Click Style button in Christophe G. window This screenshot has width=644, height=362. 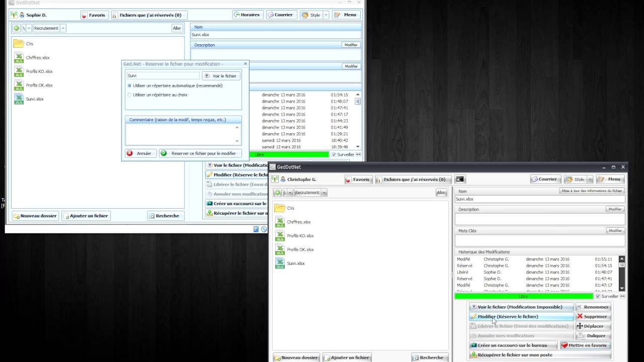[575, 179]
